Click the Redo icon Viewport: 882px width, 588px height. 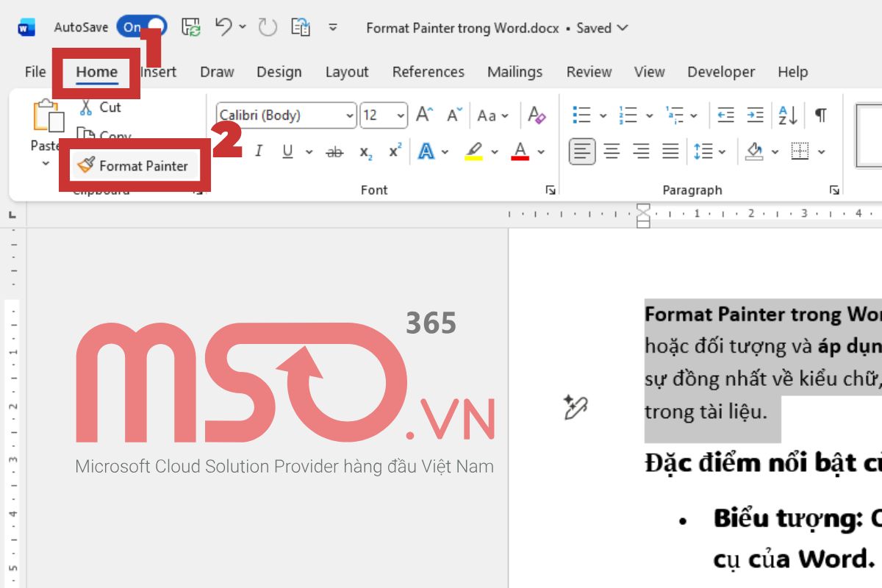pos(268,28)
